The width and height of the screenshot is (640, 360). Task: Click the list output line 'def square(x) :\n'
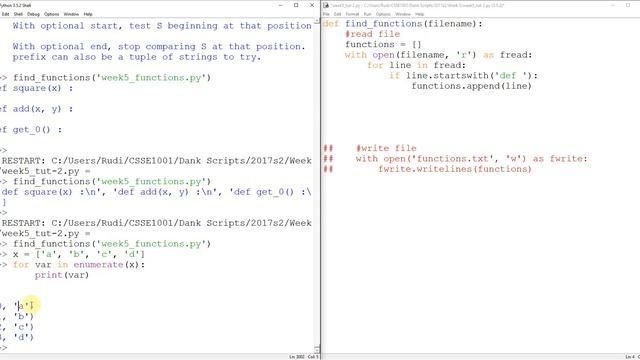click(x=157, y=192)
